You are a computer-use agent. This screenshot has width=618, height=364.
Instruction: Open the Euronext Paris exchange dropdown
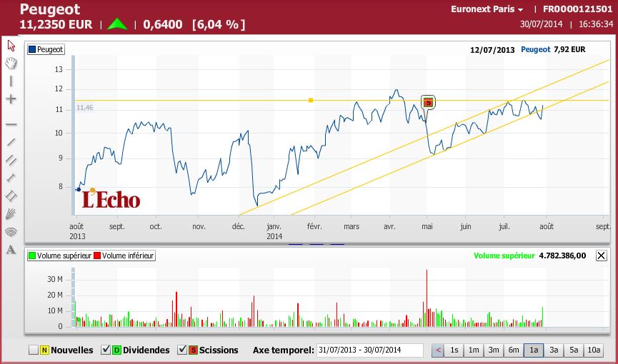pos(487,9)
